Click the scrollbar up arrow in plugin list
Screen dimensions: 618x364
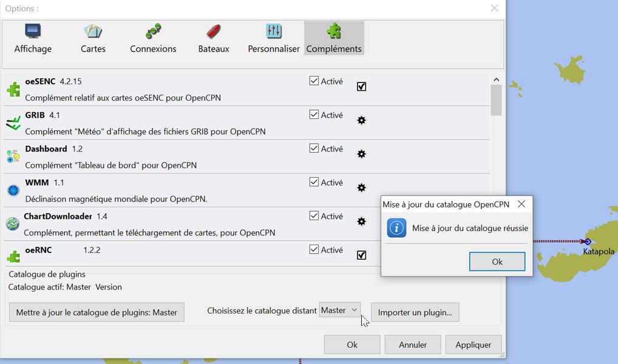tap(496, 79)
